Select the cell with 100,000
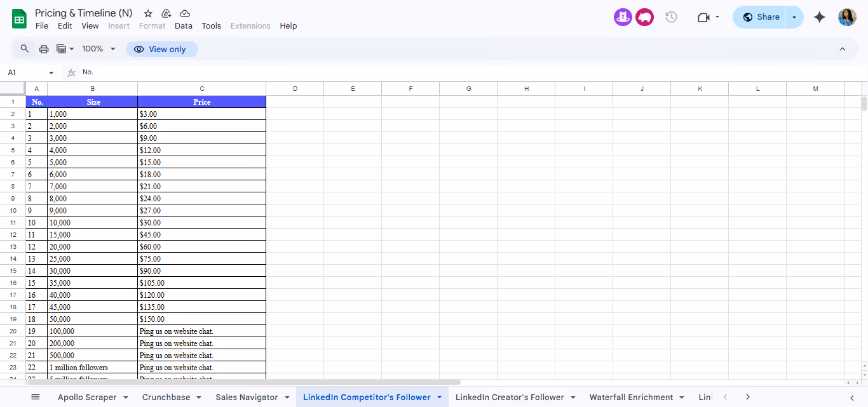 [93, 331]
